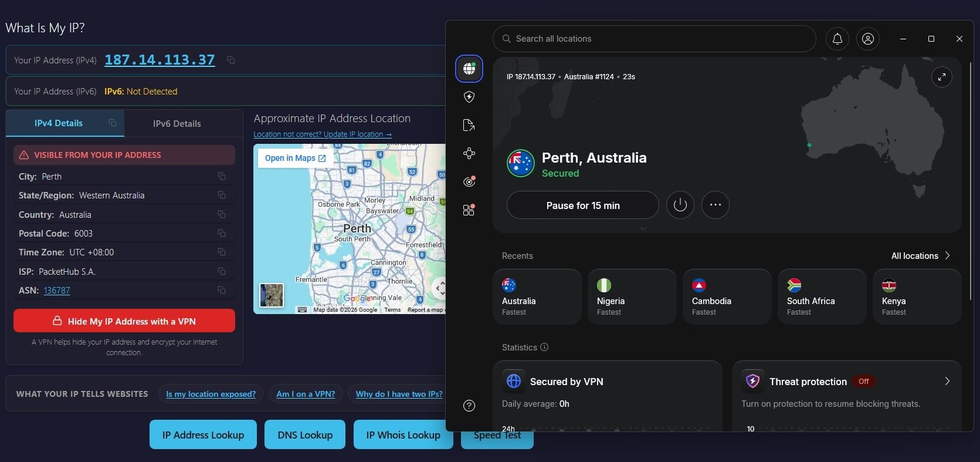
Task: Connect to recent Cambodia location
Action: 727,296
